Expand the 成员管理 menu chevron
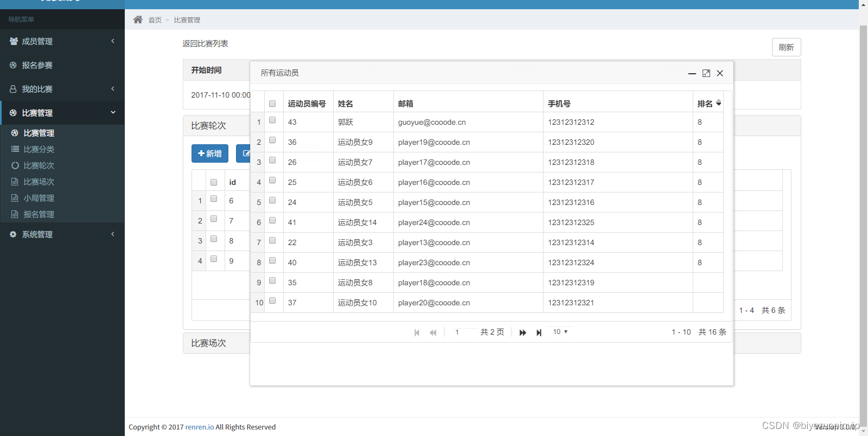The height and width of the screenshot is (436, 868). (113, 41)
